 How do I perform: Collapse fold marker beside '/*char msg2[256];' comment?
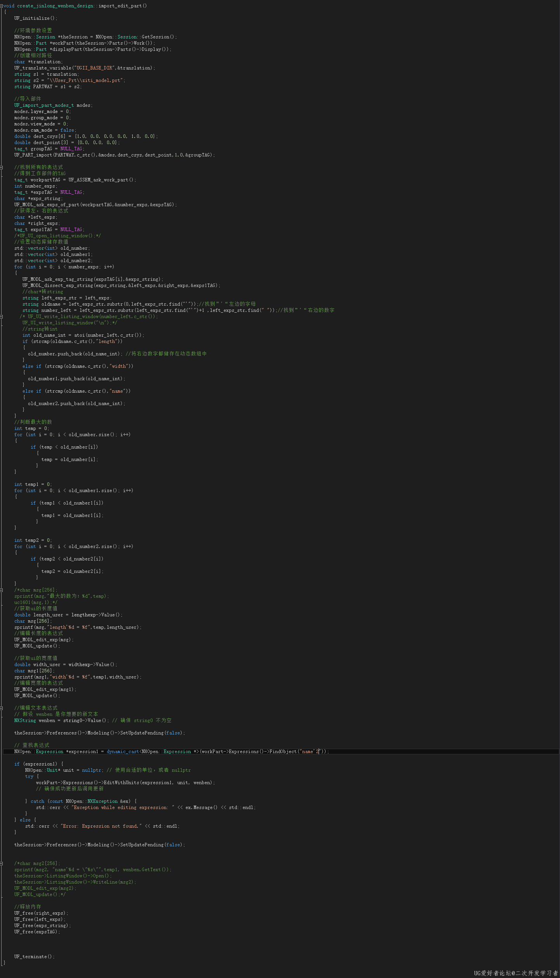click(2, 863)
